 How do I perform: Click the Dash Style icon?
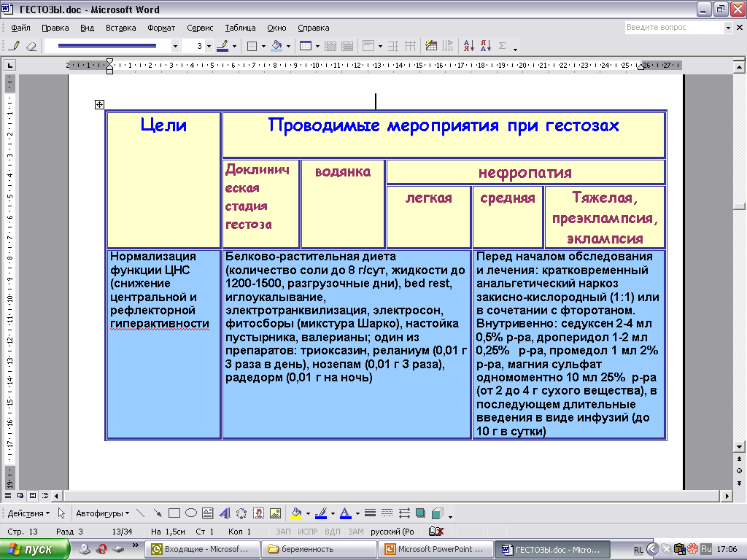(387, 513)
